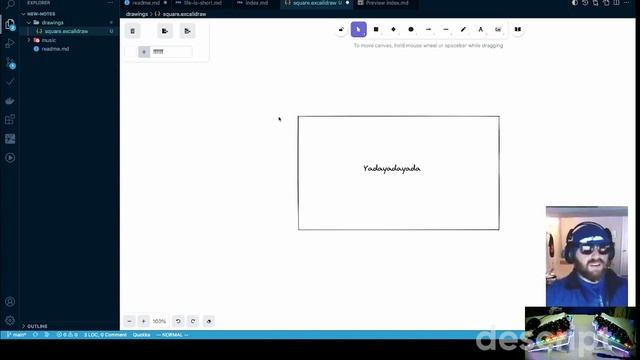The height and width of the screenshot is (360, 640).
Task: Select the Diamond shape tool
Action: [x=393, y=29]
